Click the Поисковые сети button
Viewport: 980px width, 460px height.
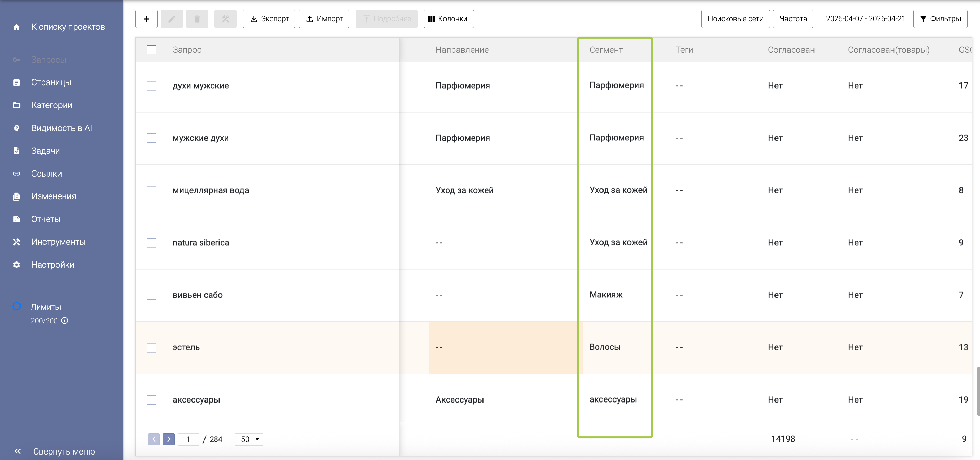[735, 19]
